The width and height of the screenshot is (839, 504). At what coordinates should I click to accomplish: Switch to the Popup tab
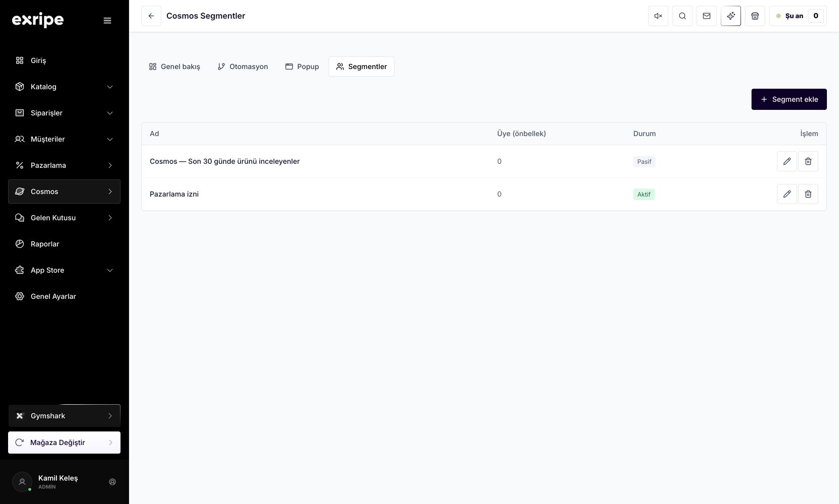[302, 67]
